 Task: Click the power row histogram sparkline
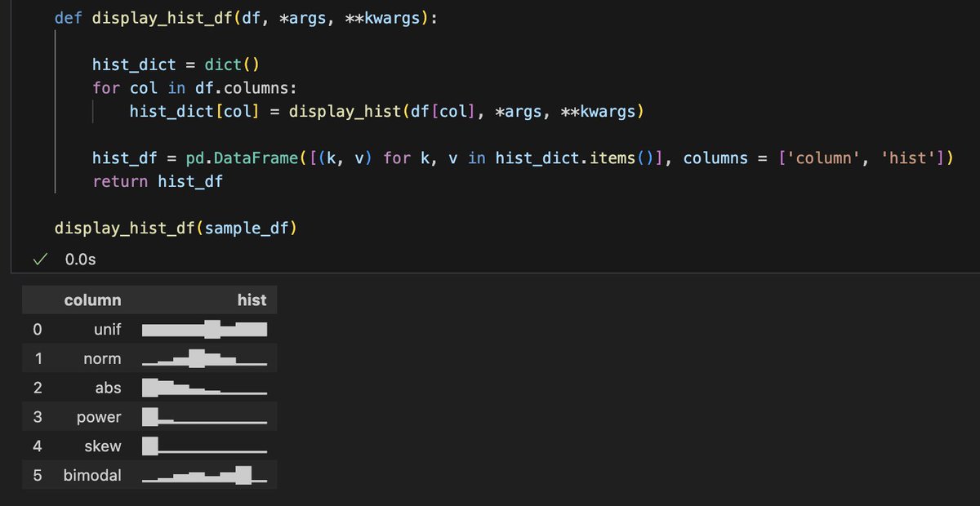click(204, 416)
